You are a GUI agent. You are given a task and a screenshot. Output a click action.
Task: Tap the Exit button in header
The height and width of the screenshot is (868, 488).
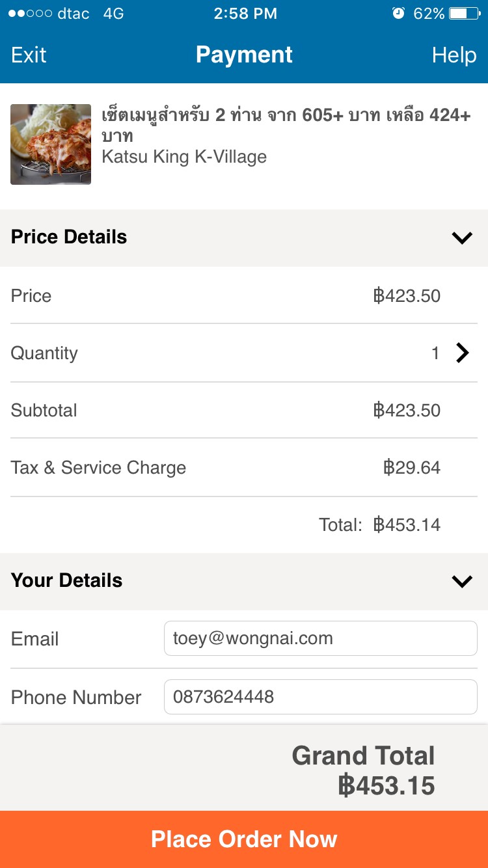[x=29, y=55]
